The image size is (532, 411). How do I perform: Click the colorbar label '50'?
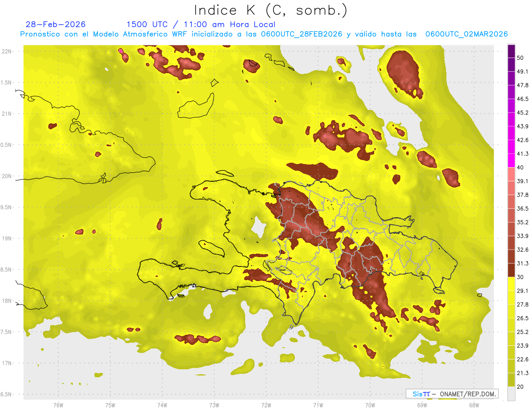click(520, 58)
